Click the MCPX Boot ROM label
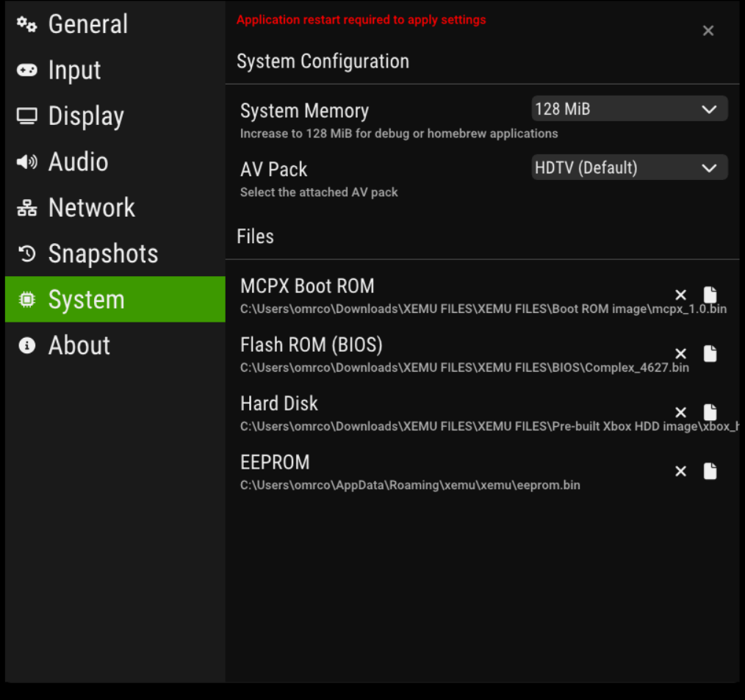Image resolution: width=745 pixels, height=700 pixels. [x=307, y=286]
